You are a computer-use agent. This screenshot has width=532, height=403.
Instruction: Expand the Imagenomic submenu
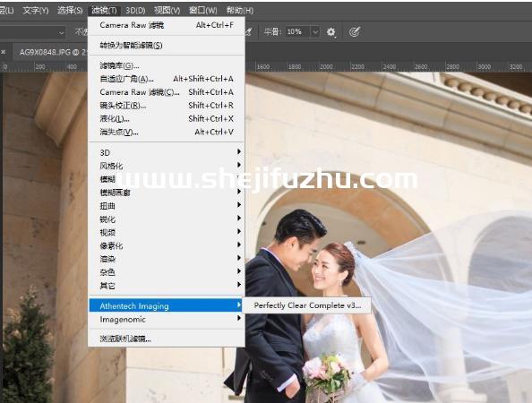point(167,319)
